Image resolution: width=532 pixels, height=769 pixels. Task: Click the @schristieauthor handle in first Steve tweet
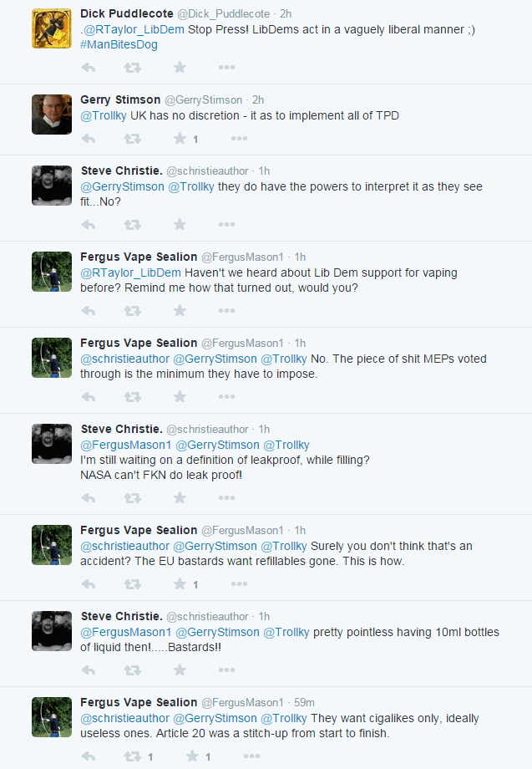pos(207,171)
